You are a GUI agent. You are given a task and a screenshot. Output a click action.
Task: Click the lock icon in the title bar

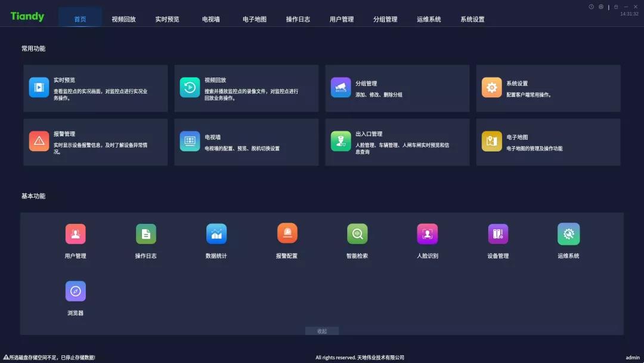tap(615, 6)
